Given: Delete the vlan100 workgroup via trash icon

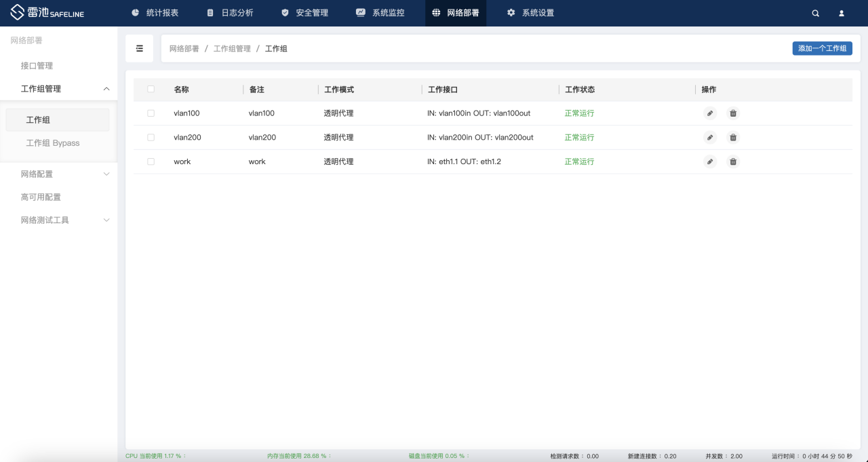Looking at the screenshot, I should [x=733, y=113].
